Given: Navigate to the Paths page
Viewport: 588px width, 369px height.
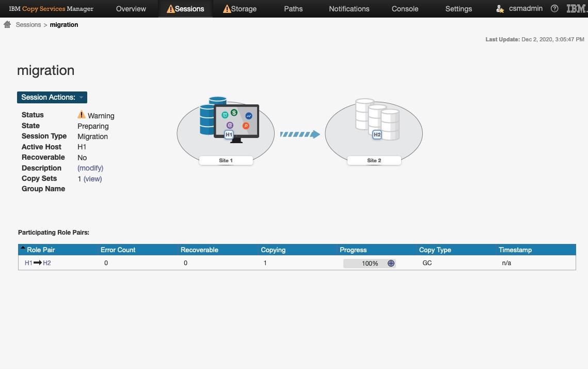Looking at the screenshot, I should [293, 9].
